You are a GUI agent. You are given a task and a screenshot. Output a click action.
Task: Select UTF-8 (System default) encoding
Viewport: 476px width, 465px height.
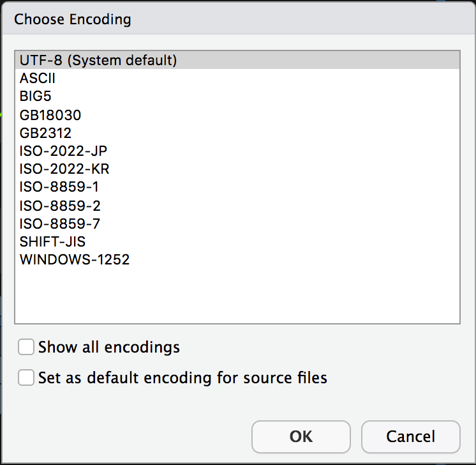(98, 61)
